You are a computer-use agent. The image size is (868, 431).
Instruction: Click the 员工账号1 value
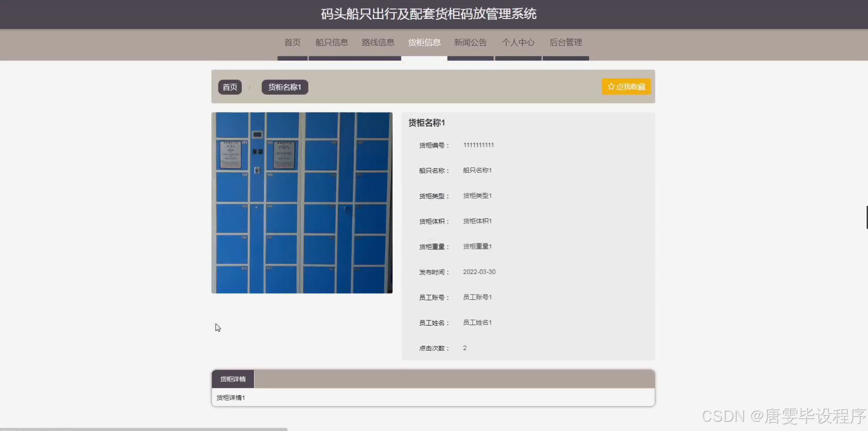coord(477,297)
